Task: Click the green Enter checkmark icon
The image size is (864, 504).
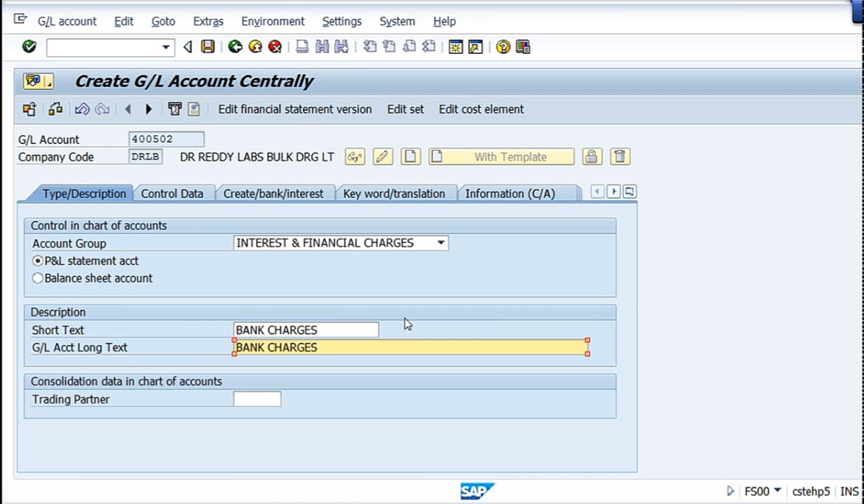Action: (30, 47)
